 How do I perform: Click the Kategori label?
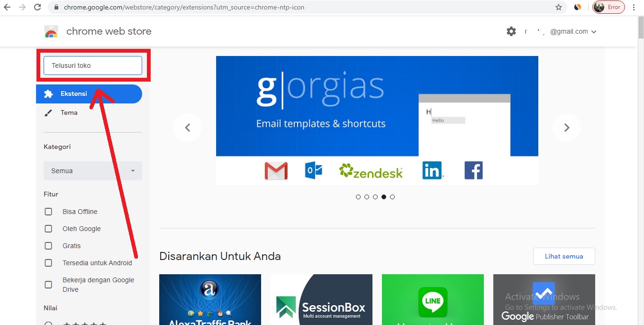click(x=57, y=147)
